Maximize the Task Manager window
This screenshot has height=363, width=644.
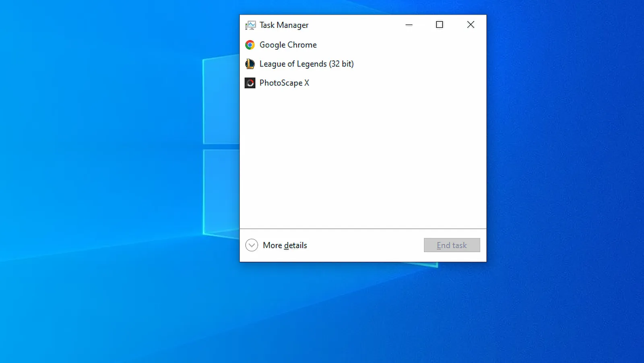440,25
